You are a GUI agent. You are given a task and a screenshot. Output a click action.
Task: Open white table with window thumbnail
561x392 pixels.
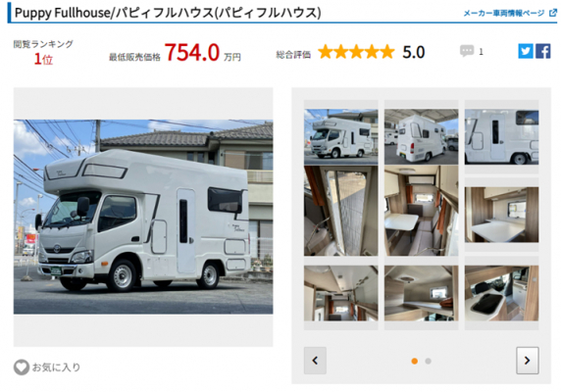coord(501,215)
